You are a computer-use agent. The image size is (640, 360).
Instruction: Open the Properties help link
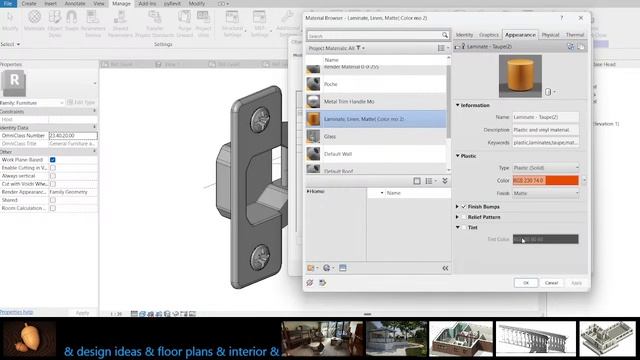pyautogui.click(x=16, y=312)
